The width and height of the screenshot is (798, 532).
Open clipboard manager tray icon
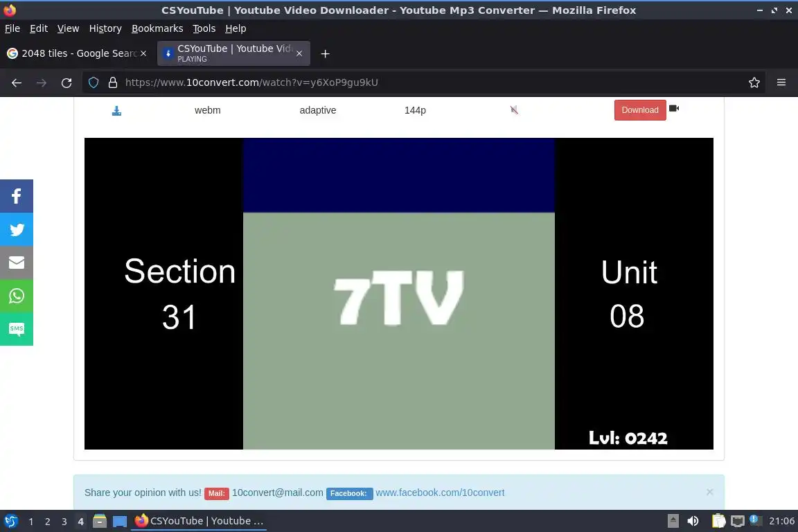tap(718, 521)
